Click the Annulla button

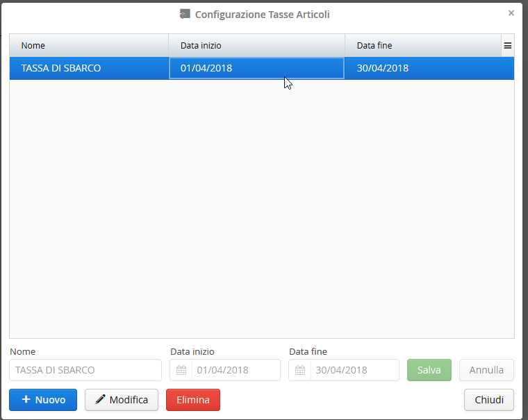(x=486, y=370)
